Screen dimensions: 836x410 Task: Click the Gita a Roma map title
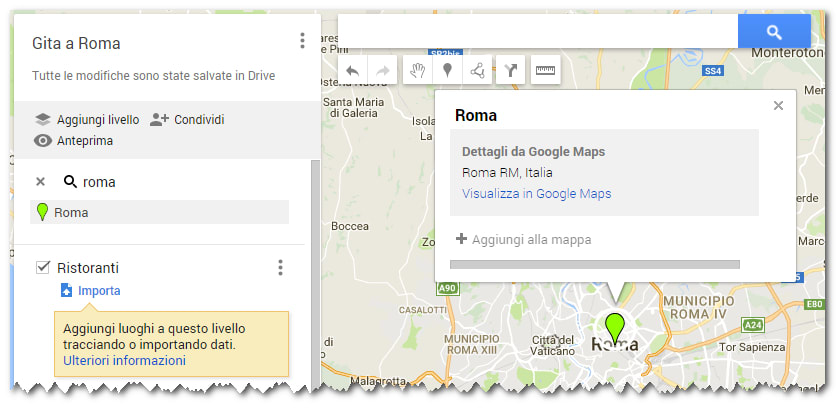(x=76, y=43)
